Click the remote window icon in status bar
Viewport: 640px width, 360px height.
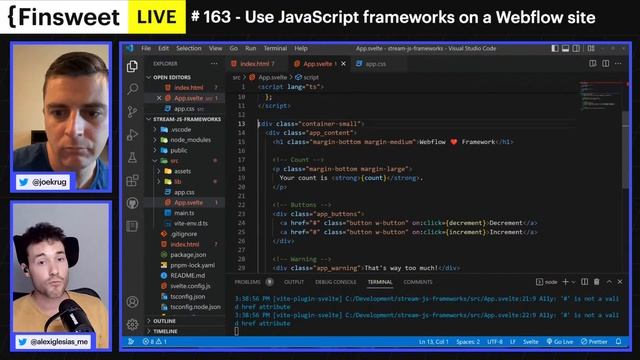(131, 342)
